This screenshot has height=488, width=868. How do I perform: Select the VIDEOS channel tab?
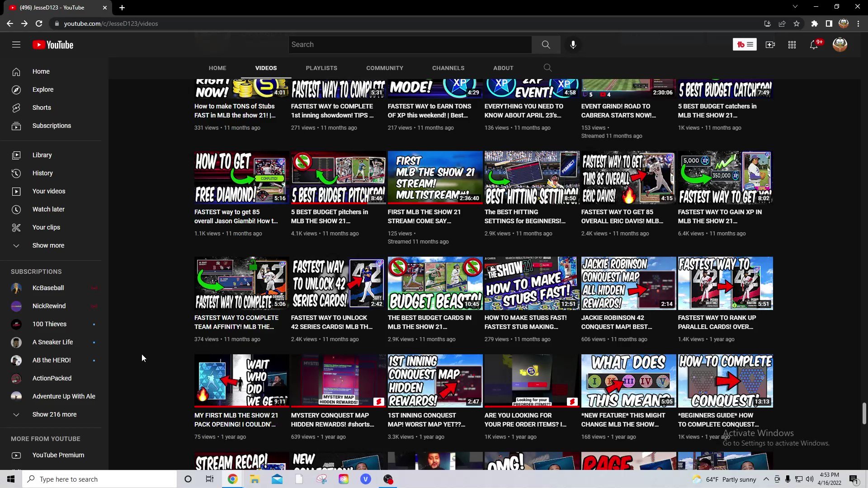click(266, 68)
